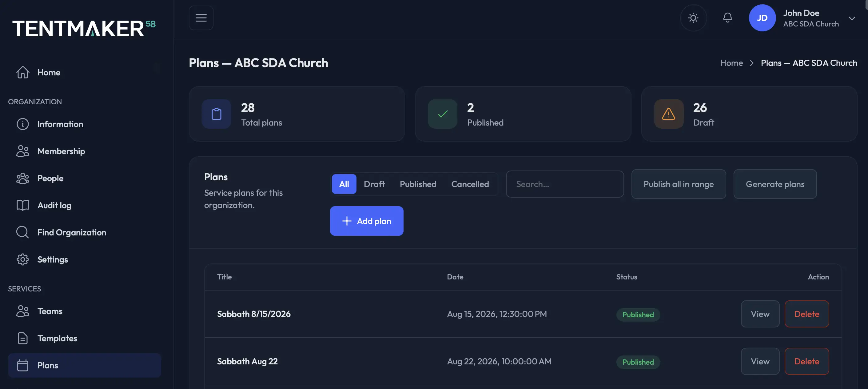The height and width of the screenshot is (389, 868).
Task: Open notifications bell
Action: (x=727, y=18)
